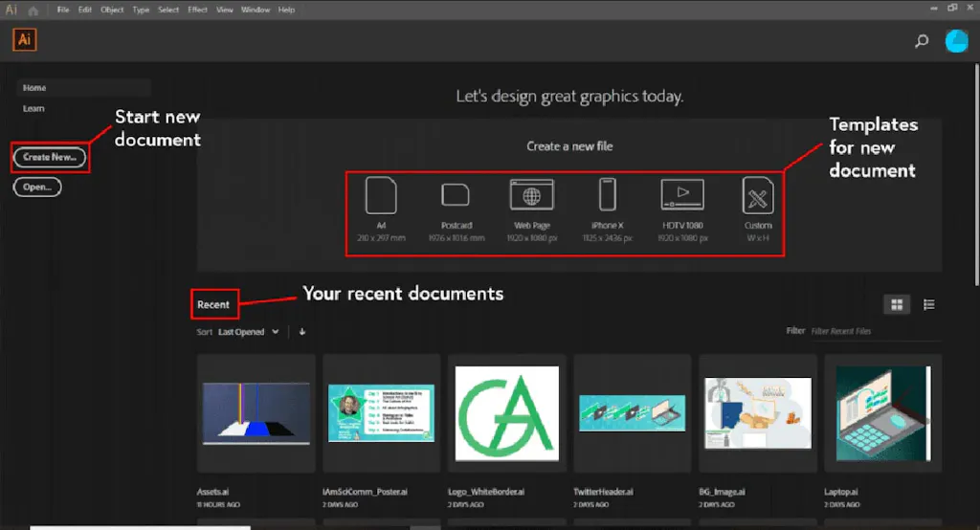Open the user profile avatar
Image resolution: width=980 pixels, height=530 pixels.
pos(956,41)
